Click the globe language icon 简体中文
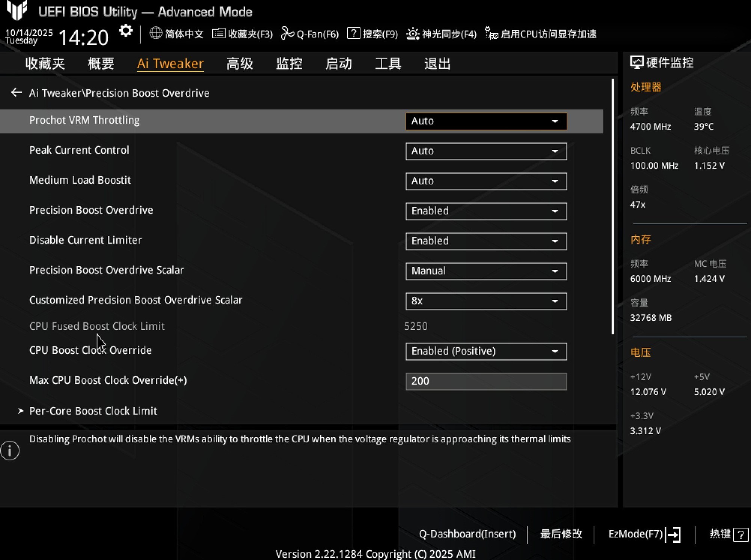 click(x=155, y=33)
